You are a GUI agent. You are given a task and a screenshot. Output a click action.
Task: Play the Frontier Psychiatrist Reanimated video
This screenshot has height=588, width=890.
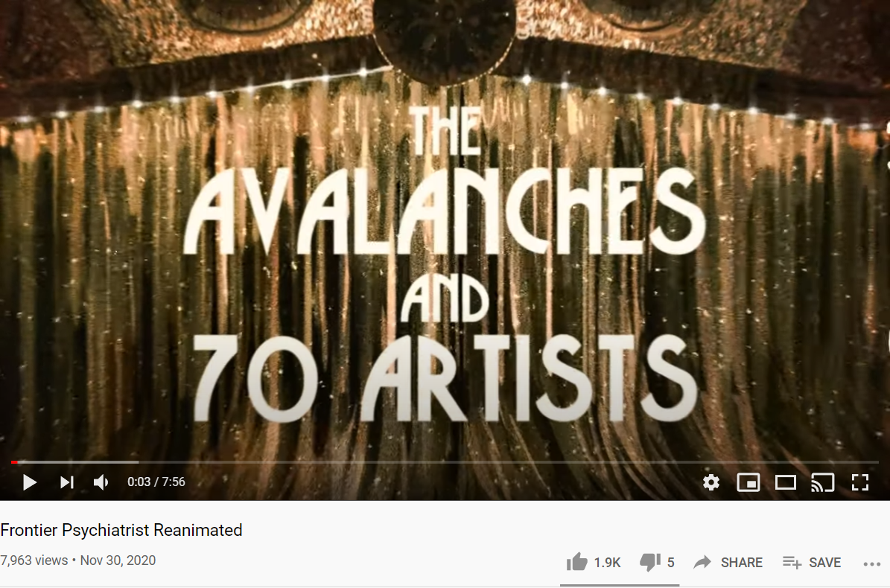30,482
